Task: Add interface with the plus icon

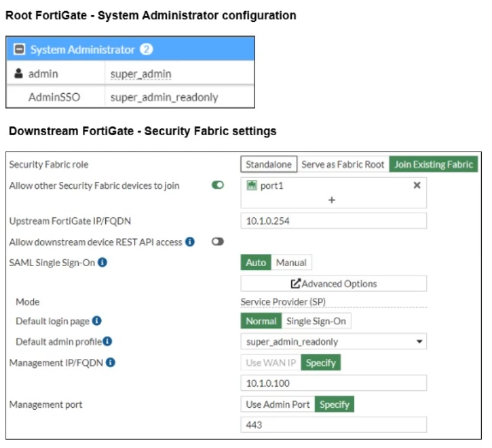Action: point(332,200)
